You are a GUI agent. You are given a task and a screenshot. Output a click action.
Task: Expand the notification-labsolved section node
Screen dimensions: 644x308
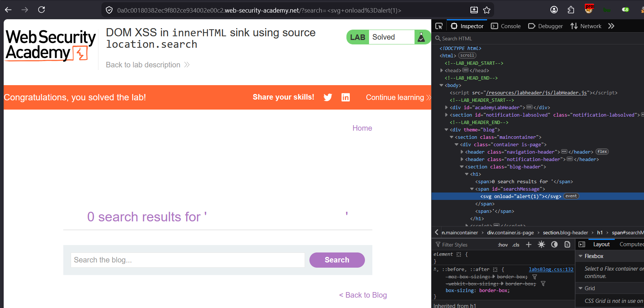[446, 115]
